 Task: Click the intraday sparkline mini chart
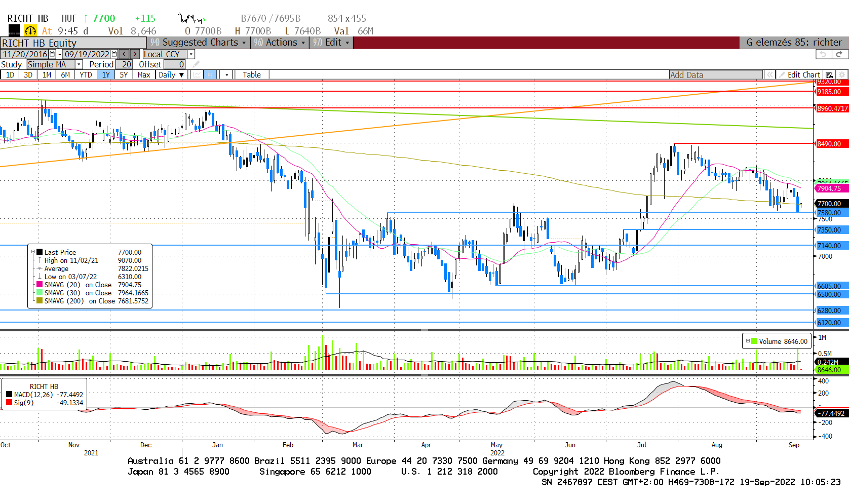(191, 19)
